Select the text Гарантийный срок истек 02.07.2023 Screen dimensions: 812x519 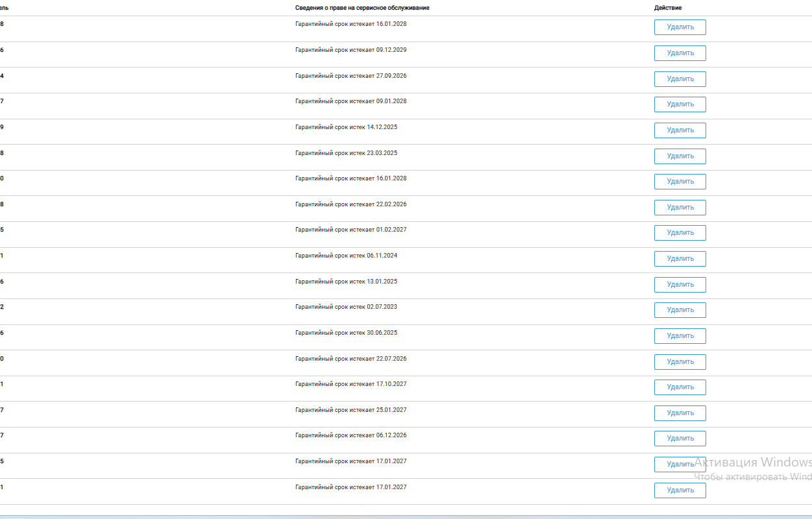tap(346, 307)
